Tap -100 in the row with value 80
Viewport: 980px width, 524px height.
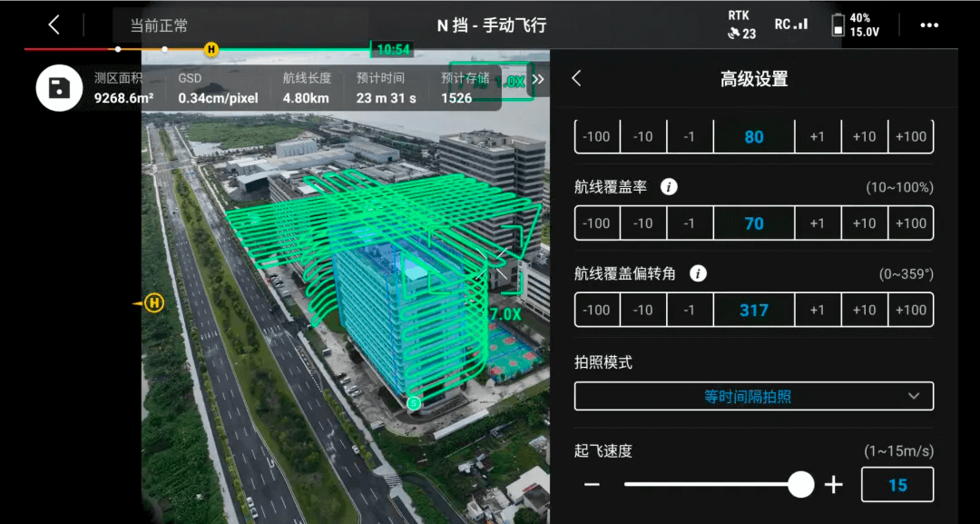click(597, 136)
